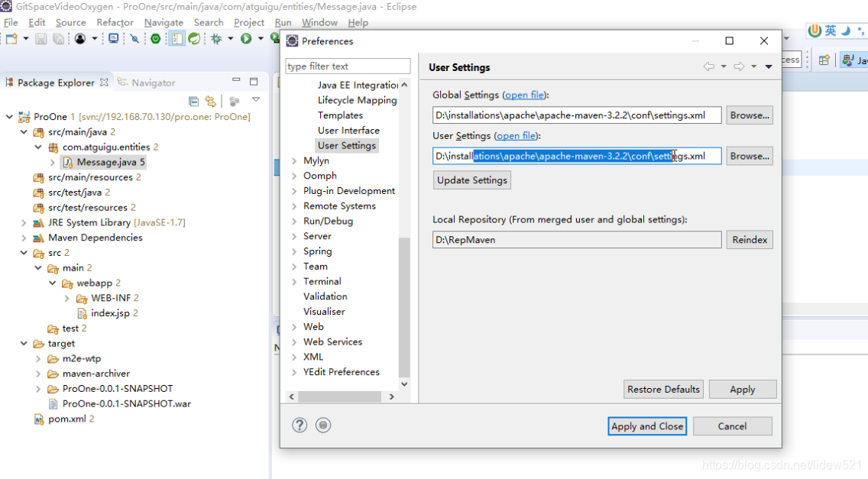Open Package Explorer View Menu triangle
The width and height of the screenshot is (868, 479).
pos(256,99)
